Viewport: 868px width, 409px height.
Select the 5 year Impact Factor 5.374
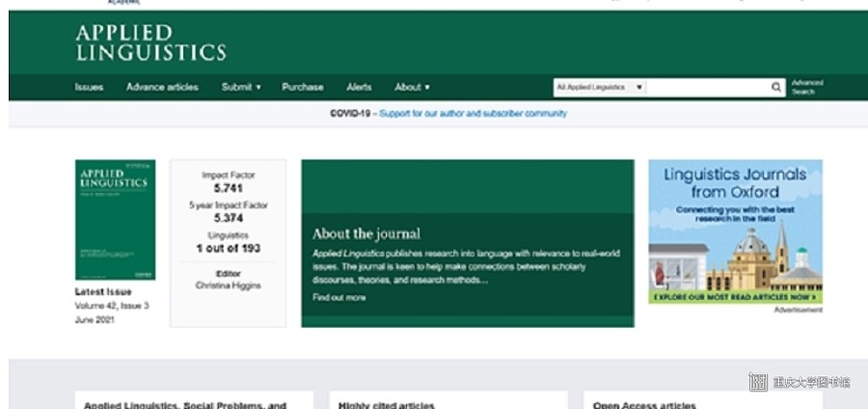click(228, 218)
